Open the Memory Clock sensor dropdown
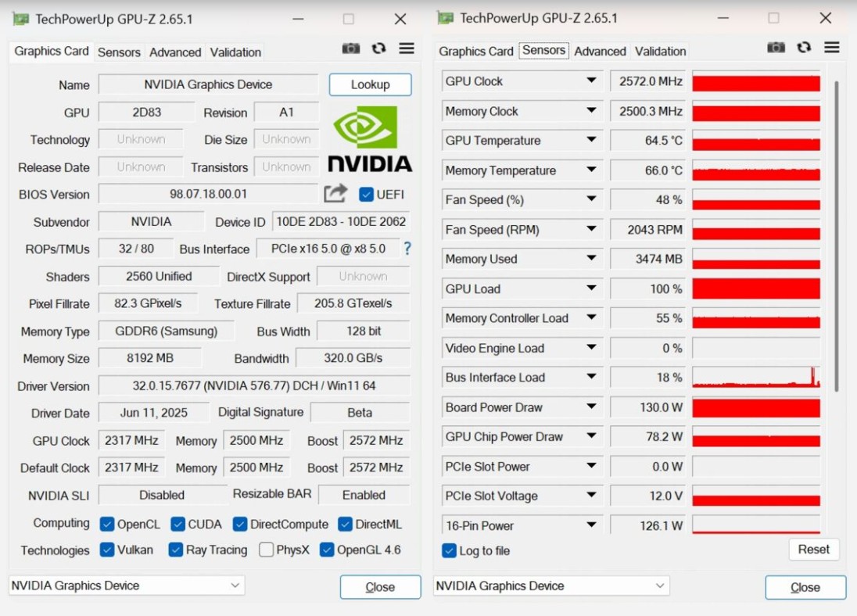The image size is (857, 616). [x=591, y=110]
